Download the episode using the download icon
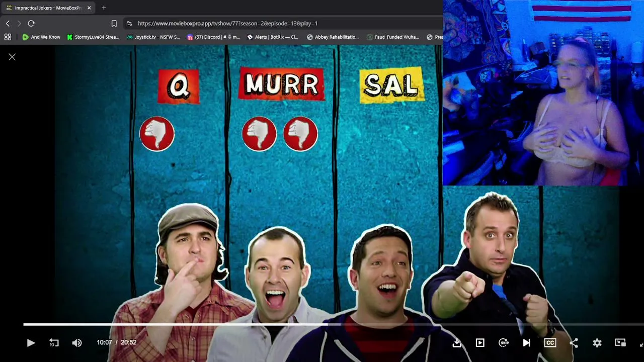 click(457, 342)
